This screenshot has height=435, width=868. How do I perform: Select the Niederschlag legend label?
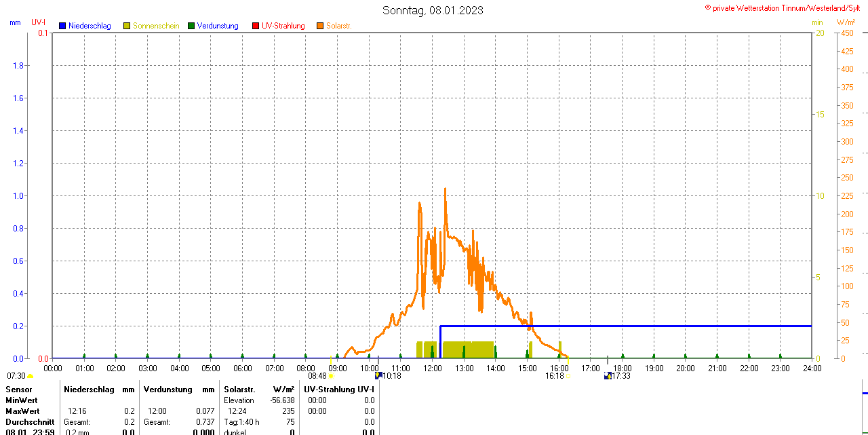tap(90, 26)
